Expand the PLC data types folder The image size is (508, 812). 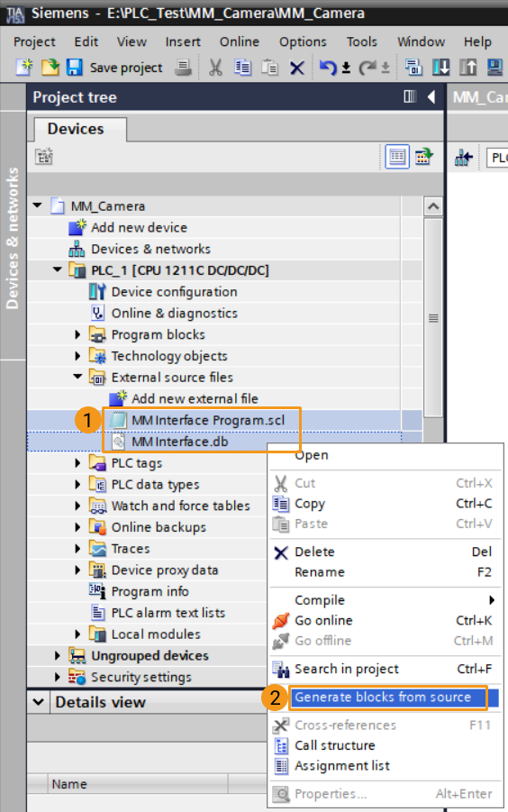(x=77, y=484)
